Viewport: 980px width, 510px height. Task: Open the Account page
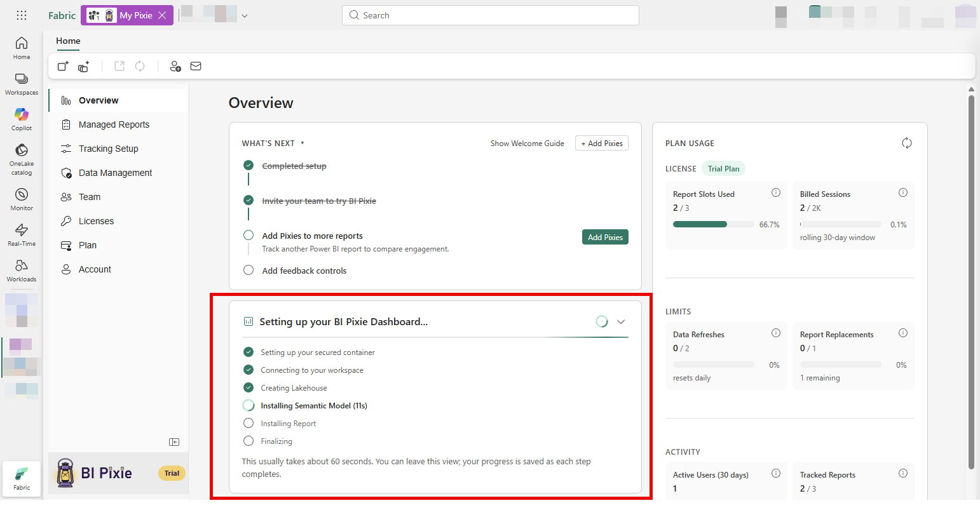click(118, 269)
